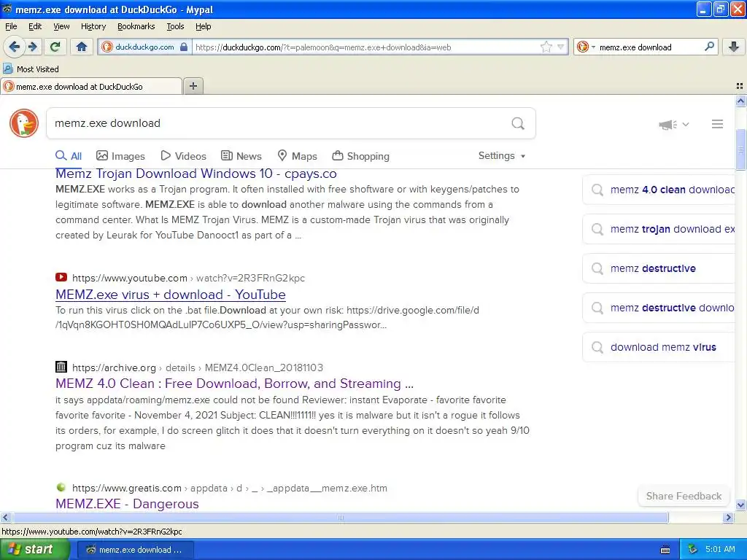The height and width of the screenshot is (560, 747).
Task: Open the megaphone spread-privacy dropdown
Action: (x=673, y=124)
